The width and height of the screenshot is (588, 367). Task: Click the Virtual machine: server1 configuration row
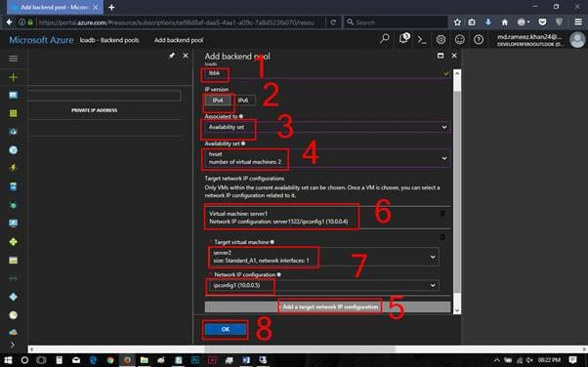327,218
